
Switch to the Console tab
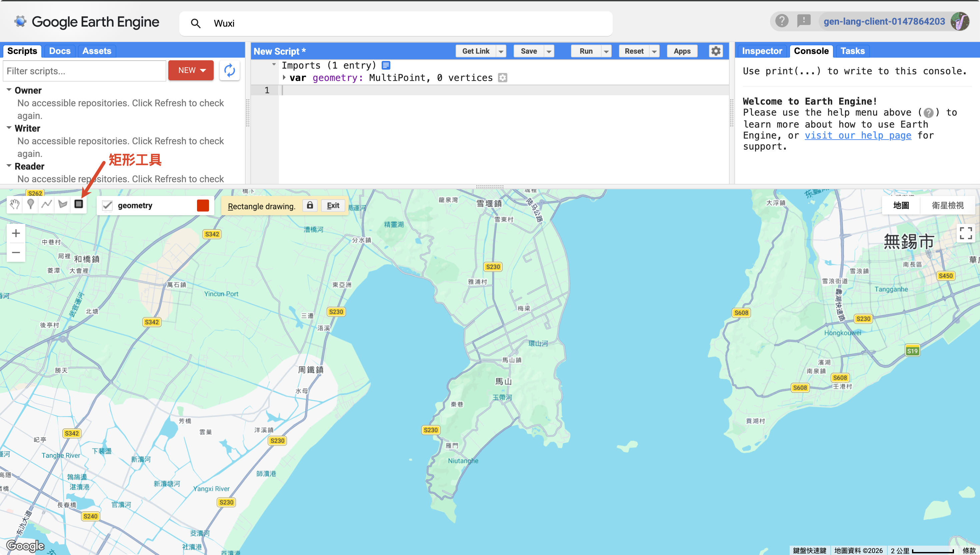tap(811, 51)
